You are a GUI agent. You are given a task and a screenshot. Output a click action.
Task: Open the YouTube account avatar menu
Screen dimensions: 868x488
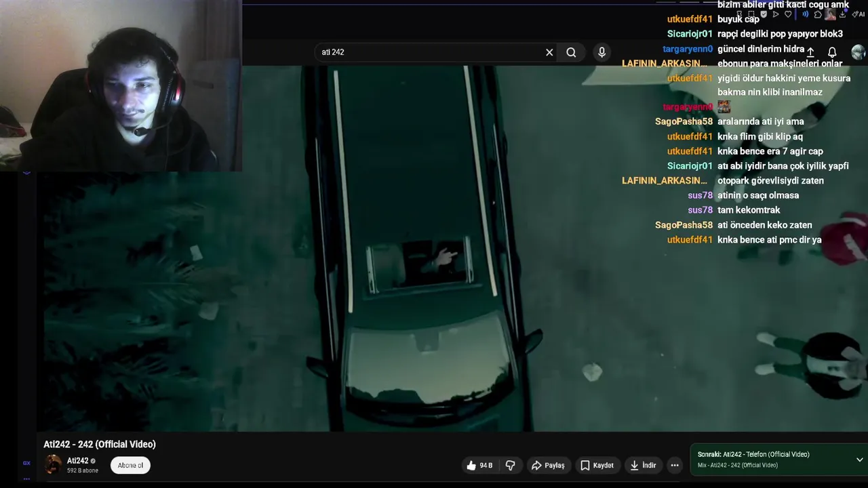[859, 52]
